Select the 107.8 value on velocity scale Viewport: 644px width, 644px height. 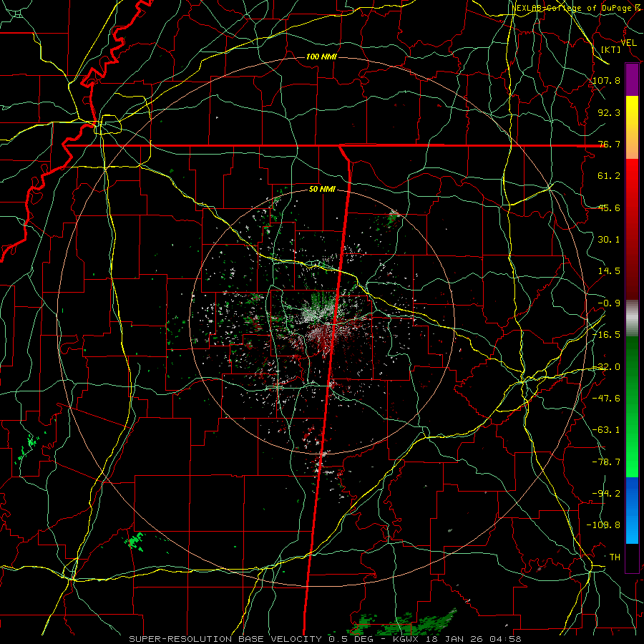click(x=607, y=80)
